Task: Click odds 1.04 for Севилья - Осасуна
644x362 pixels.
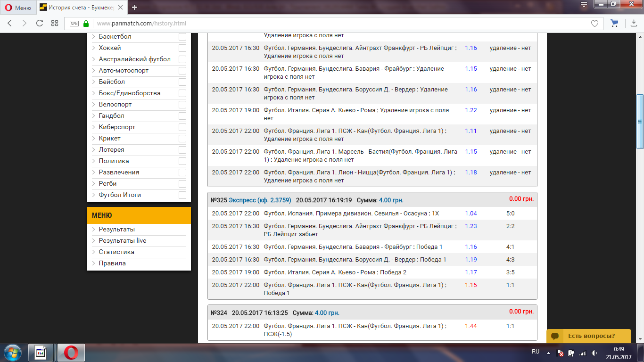Action: pyautogui.click(x=471, y=214)
